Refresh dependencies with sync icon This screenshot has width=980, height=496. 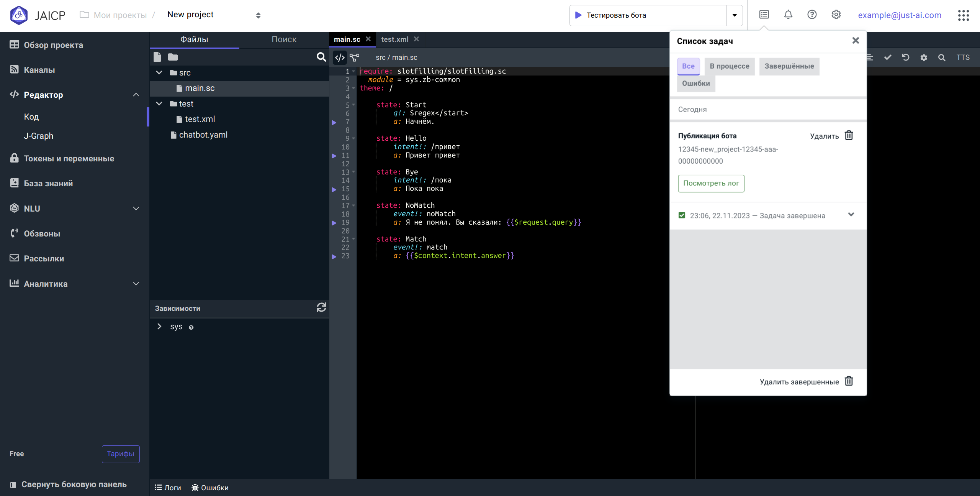321,307
